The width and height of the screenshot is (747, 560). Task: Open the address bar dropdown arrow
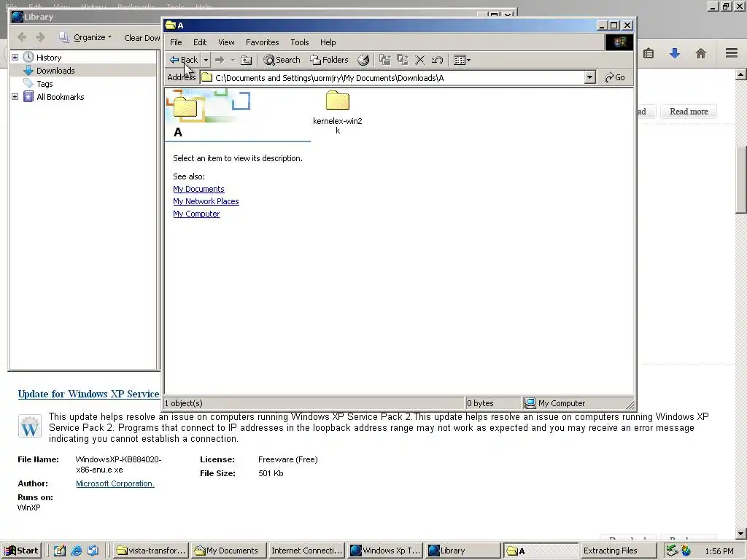click(589, 77)
